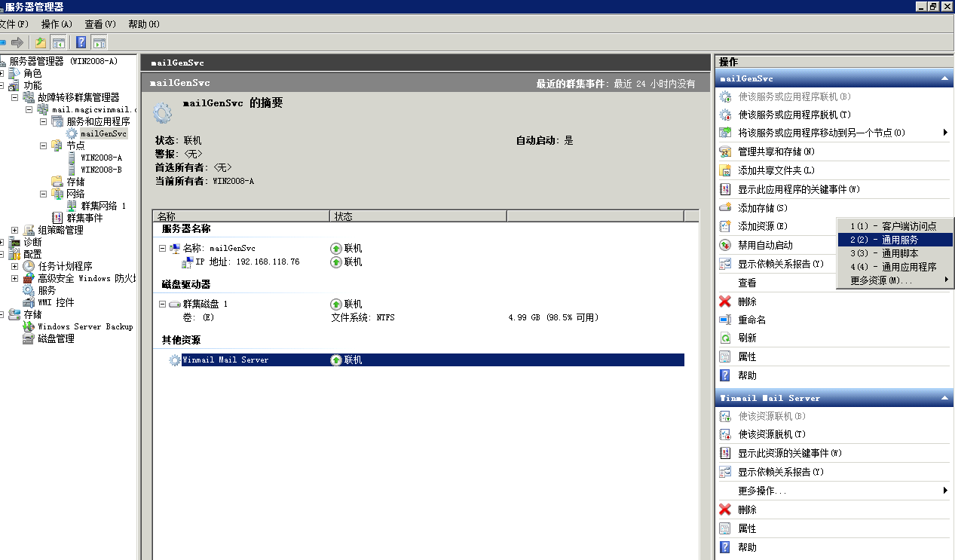This screenshot has height=560, width=955.
Task: Click 刷新 action in mailGenSvc section
Action: click(x=747, y=338)
